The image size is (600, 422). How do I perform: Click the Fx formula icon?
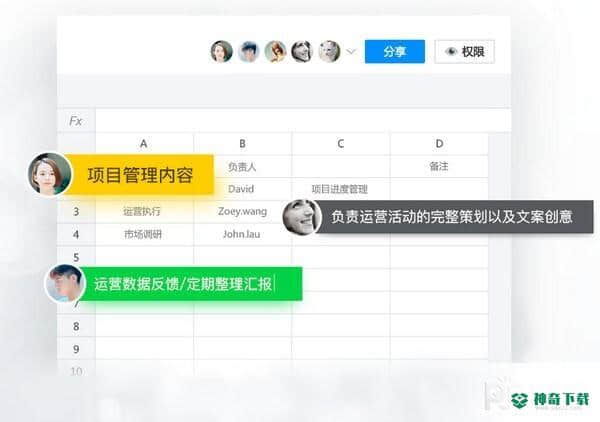[x=76, y=121]
